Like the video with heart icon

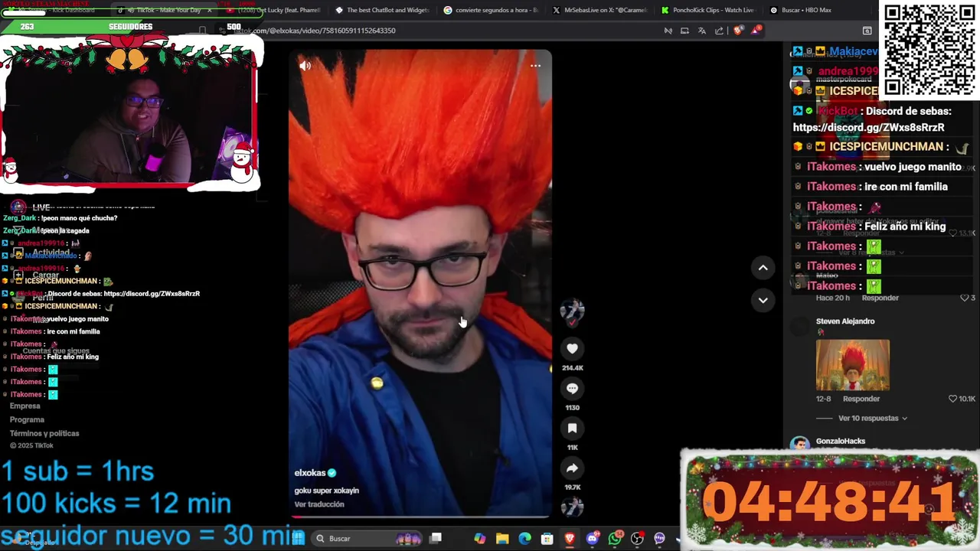coord(572,348)
